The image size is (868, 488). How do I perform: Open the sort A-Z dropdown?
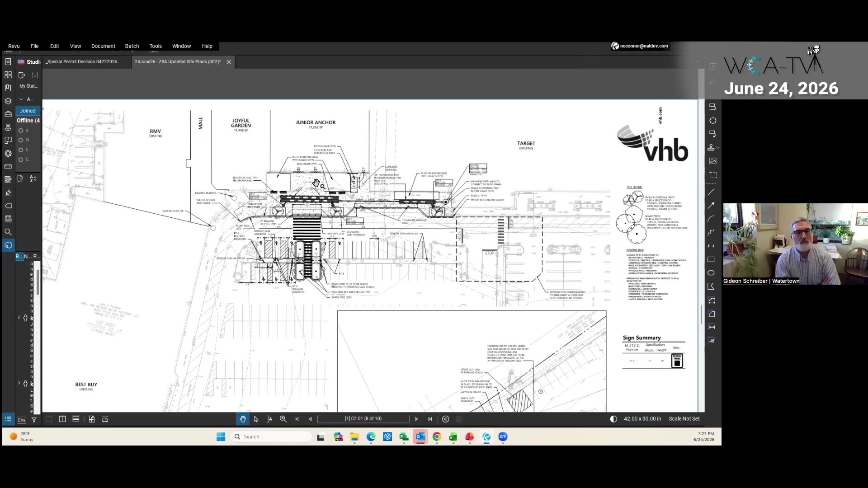pyautogui.click(x=33, y=179)
